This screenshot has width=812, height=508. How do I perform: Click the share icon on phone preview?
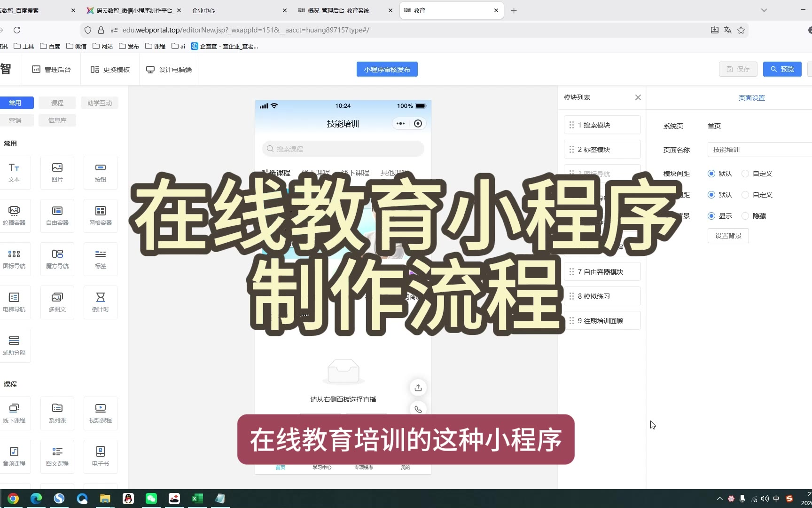tap(418, 388)
